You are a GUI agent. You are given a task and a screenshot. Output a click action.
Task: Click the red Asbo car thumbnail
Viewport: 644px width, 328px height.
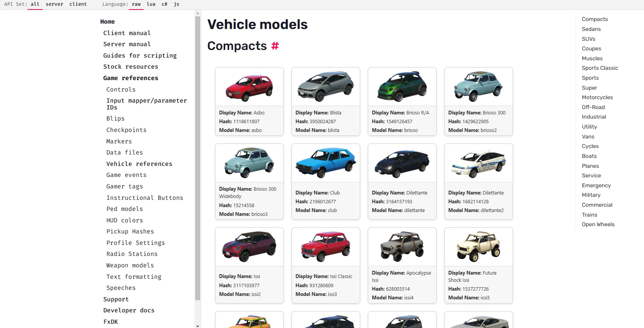coord(249,87)
